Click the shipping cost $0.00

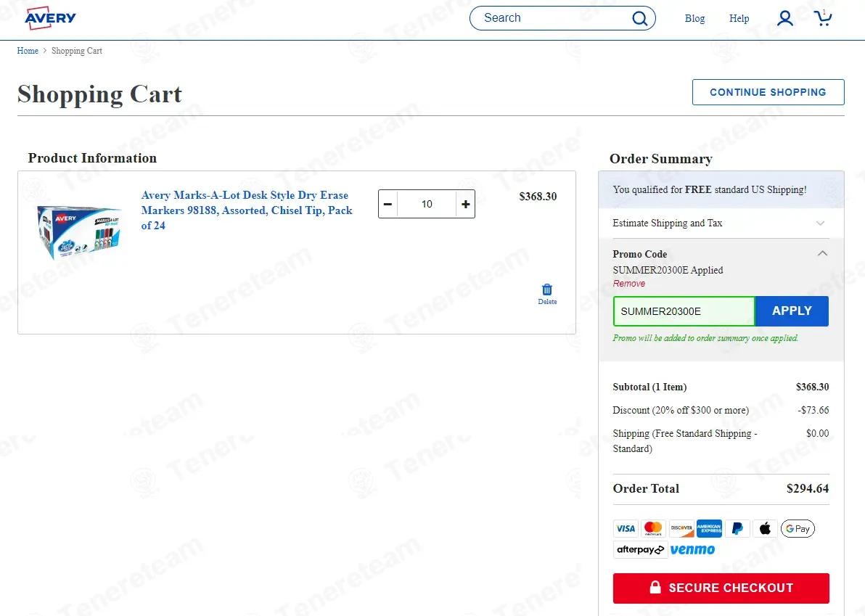click(x=818, y=433)
